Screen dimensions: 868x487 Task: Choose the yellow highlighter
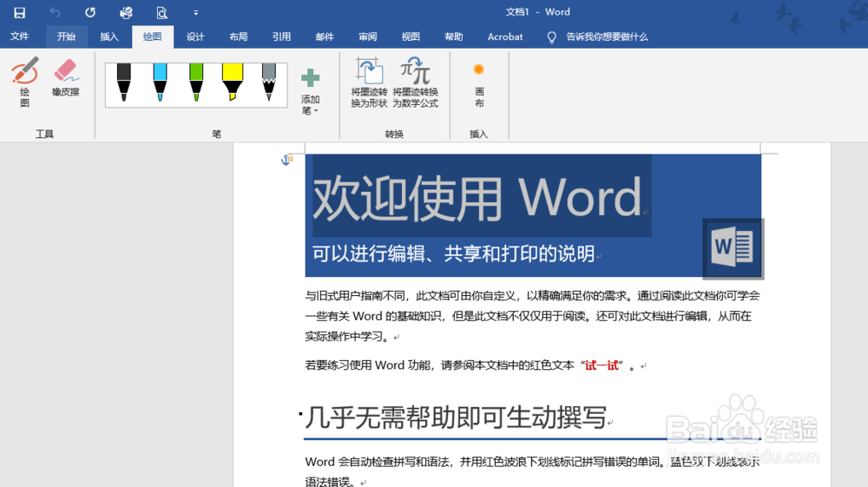point(233,82)
